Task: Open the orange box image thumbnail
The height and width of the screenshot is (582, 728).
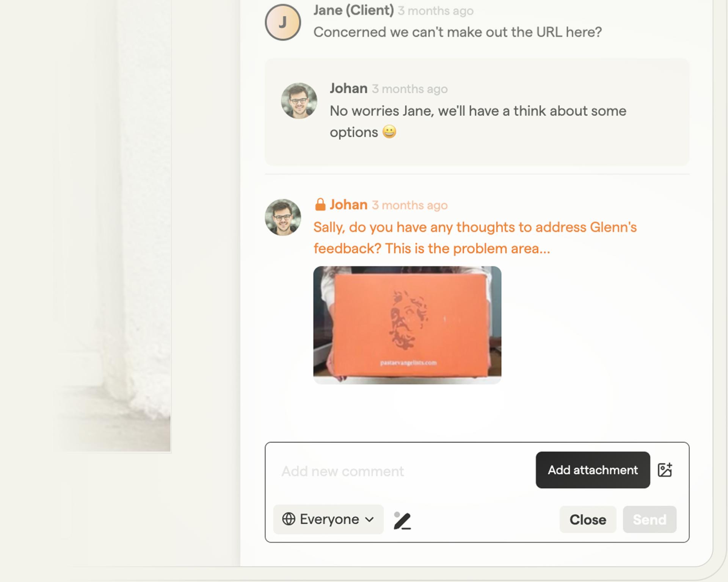Action: [407, 325]
